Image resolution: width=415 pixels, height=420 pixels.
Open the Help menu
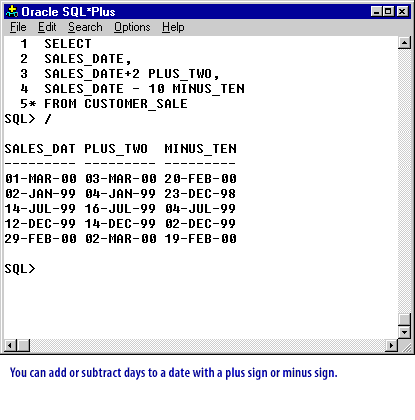coord(173,27)
